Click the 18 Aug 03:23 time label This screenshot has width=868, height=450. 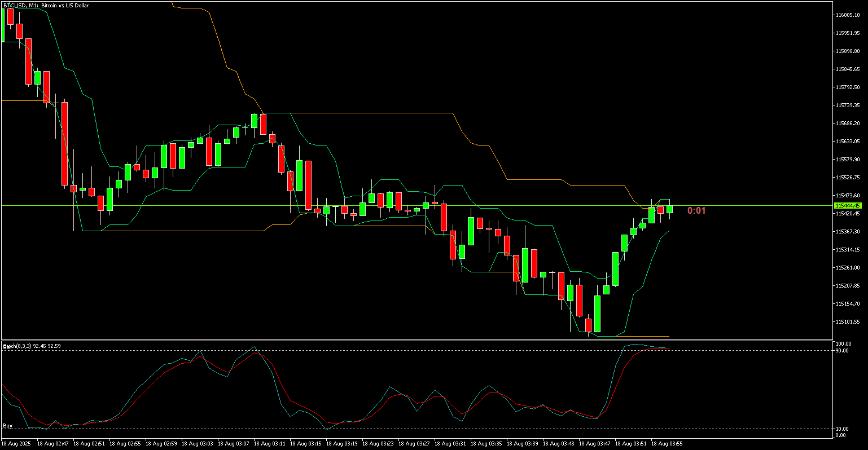tap(378, 444)
